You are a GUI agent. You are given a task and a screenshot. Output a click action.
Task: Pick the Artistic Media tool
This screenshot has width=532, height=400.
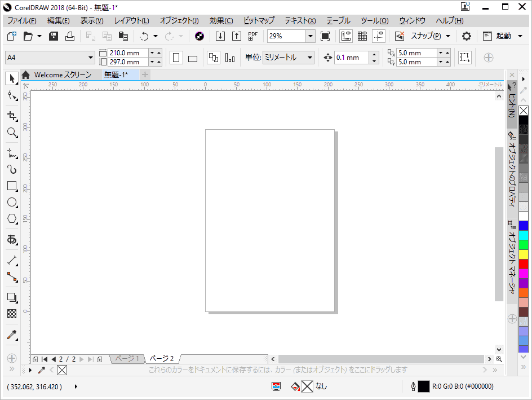[x=12, y=169]
